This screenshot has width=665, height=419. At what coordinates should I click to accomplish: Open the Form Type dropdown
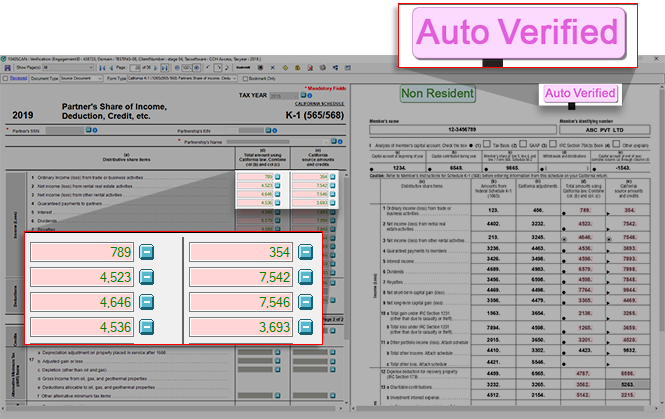coord(182,78)
